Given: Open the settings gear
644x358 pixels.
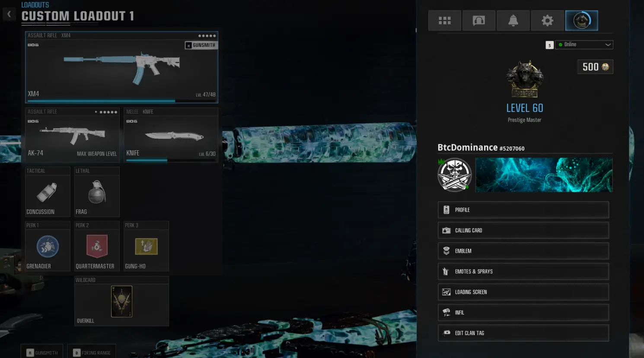Looking at the screenshot, I should pyautogui.click(x=547, y=20).
